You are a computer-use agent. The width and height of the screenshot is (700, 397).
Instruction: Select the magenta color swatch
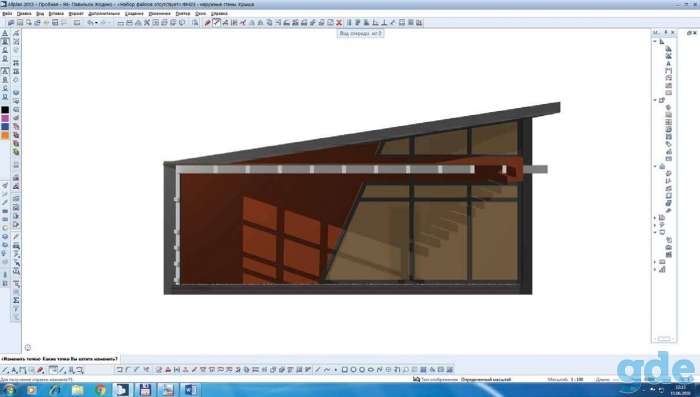pyautogui.click(x=5, y=118)
